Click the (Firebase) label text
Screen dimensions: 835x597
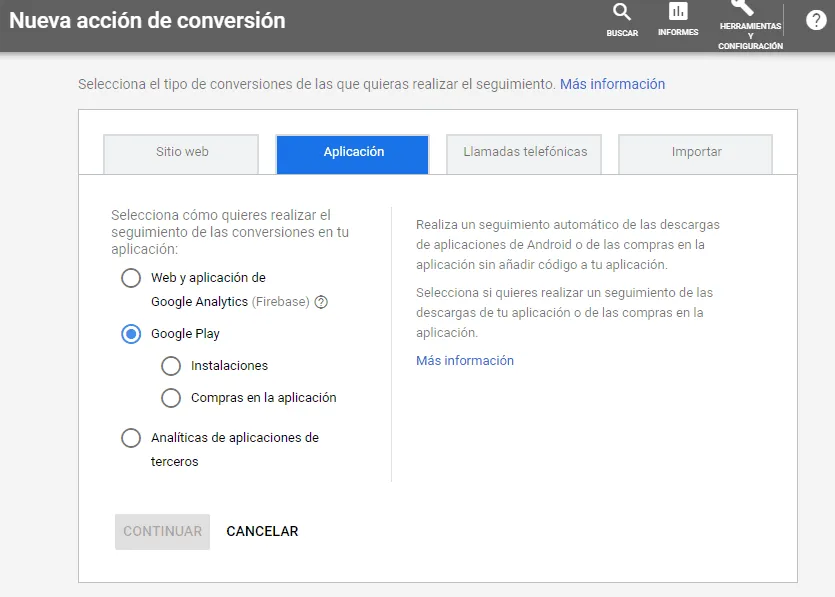[x=281, y=302]
